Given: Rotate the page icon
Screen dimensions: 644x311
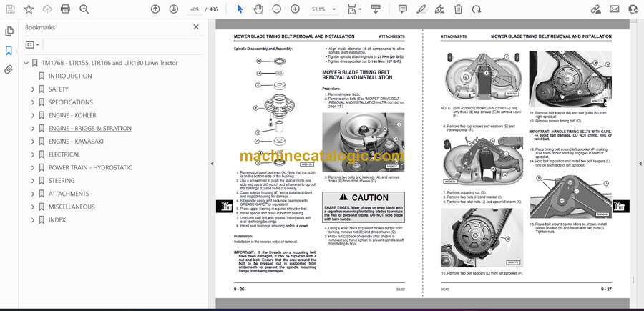Looking at the screenshot, I should [x=476, y=9].
